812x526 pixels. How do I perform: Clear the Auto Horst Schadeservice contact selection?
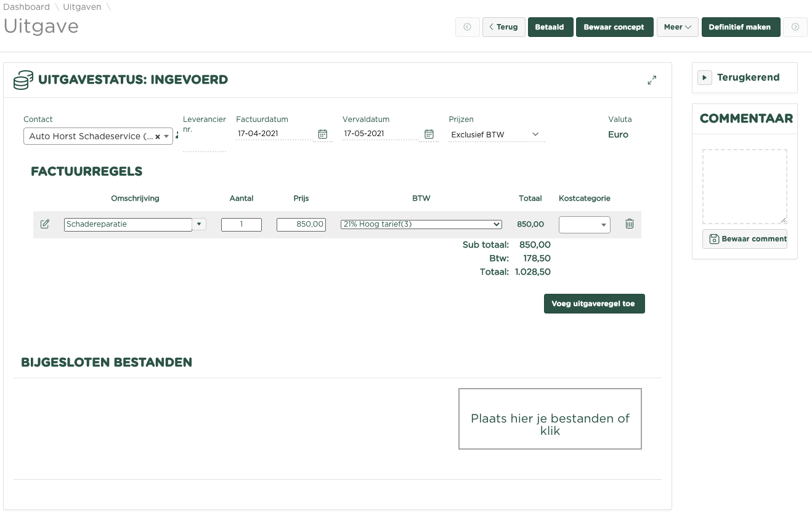click(157, 137)
